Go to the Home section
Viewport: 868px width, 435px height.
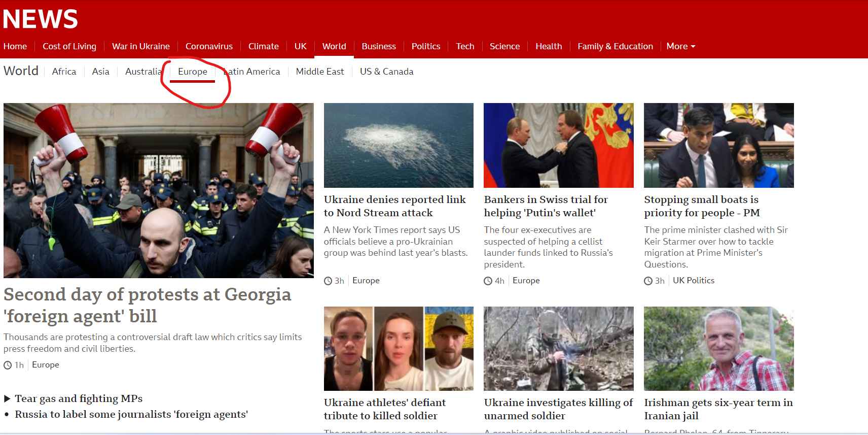click(x=15, y=46)
